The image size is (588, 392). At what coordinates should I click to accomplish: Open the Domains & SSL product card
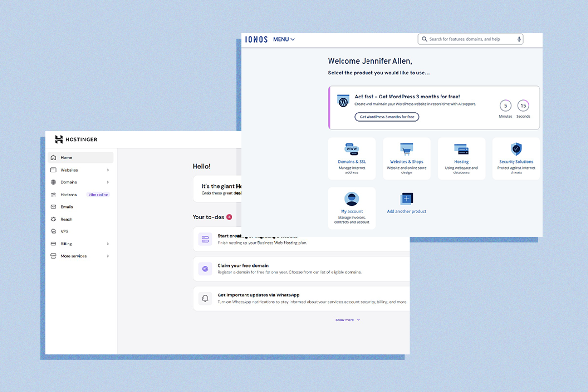click(x=352, y=158)
